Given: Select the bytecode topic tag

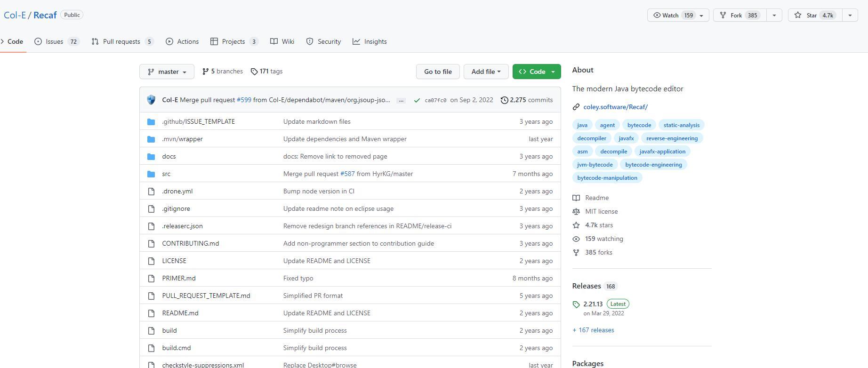Looking at the screenshot, I should coord(639,125).
